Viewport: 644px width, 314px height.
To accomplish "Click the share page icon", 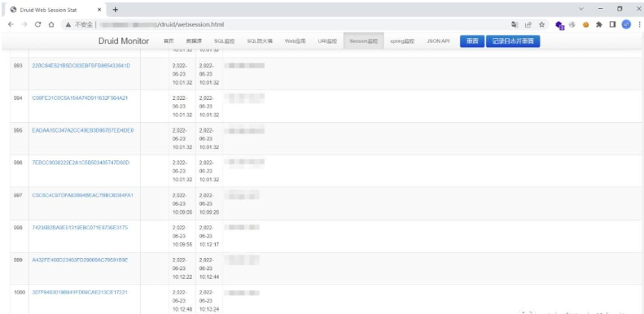I will 528,24.
